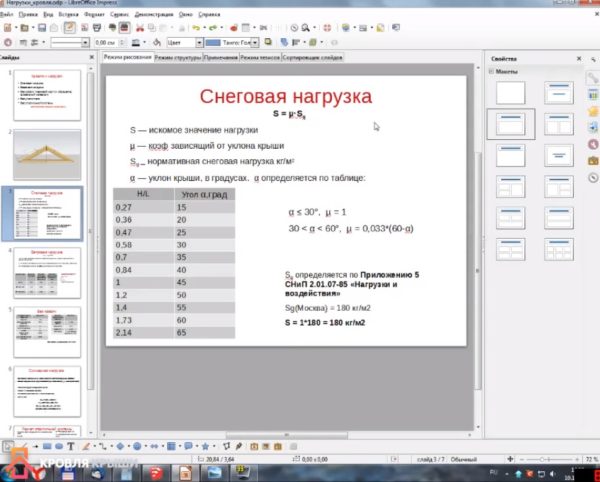Screen dimensions: 600x482
Task: Insert a table with the table icon
Action: (x=246, y=28)
